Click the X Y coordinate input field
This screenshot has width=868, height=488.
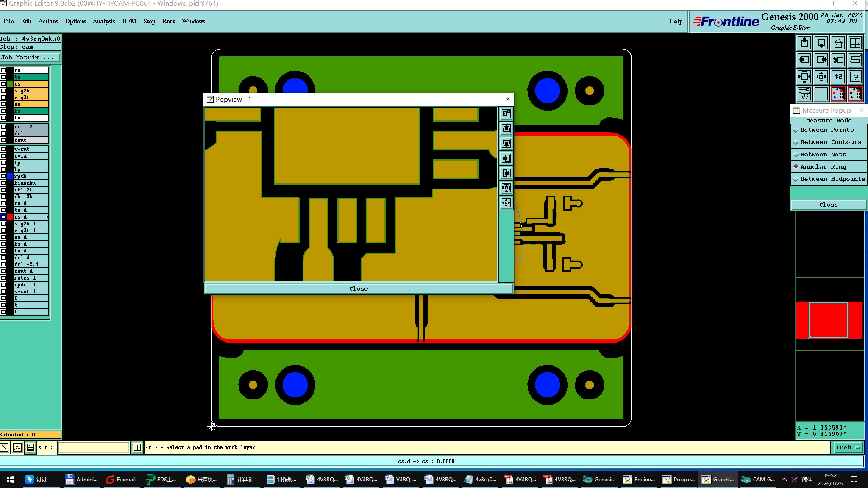[x=94, y=447]
